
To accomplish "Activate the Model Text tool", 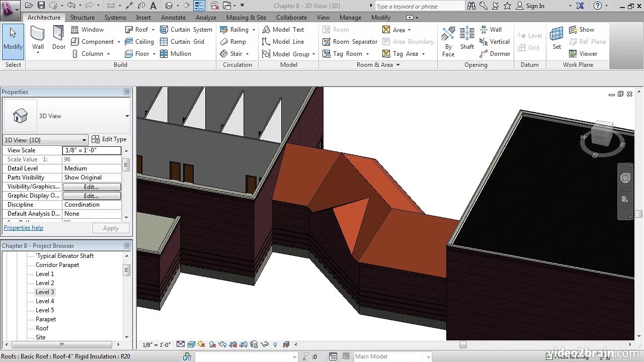I will (283, 30).
